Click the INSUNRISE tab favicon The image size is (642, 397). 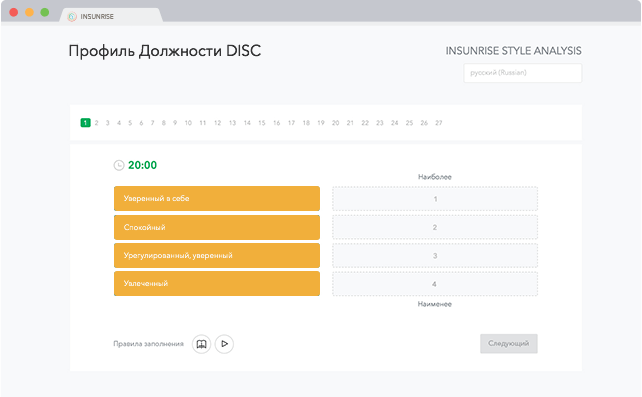pyautogui.click(x=72, y=16)
